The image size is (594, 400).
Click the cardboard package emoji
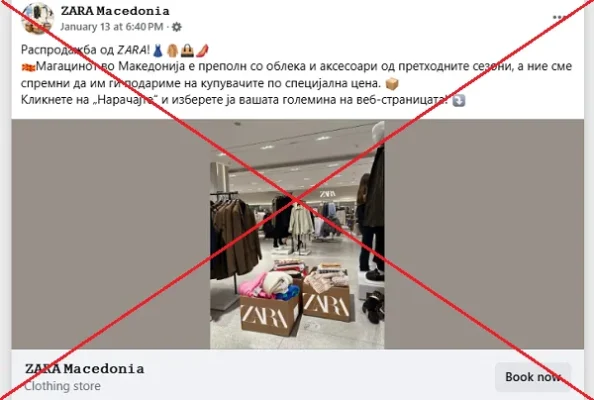click(x=392, y=84)
